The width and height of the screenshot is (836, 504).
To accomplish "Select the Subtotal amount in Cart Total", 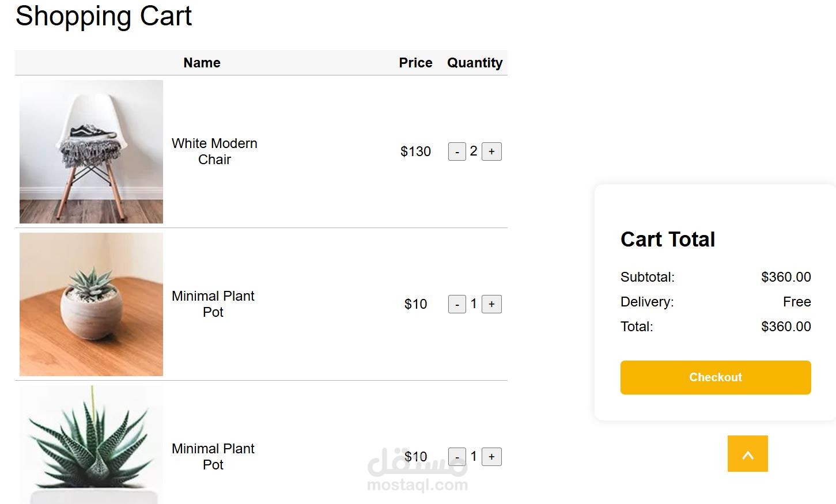I will click(x=785, y=277).
